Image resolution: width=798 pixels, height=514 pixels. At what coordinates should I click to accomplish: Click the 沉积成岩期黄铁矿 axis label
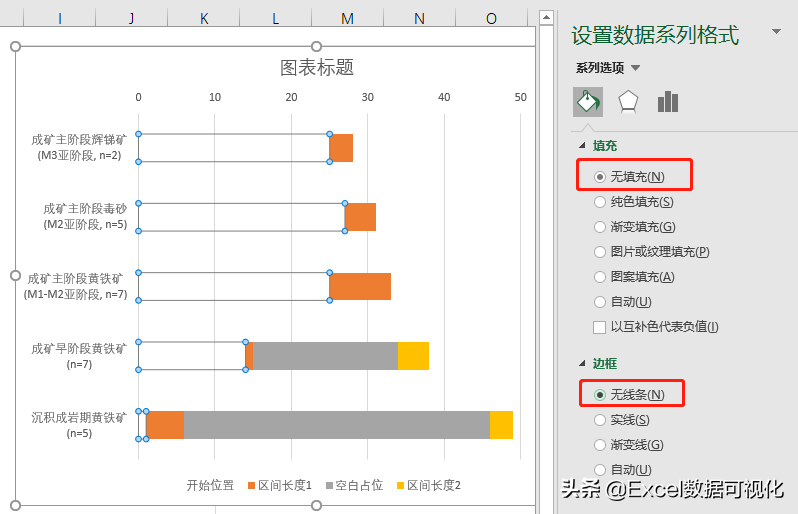tap(79, 425)
